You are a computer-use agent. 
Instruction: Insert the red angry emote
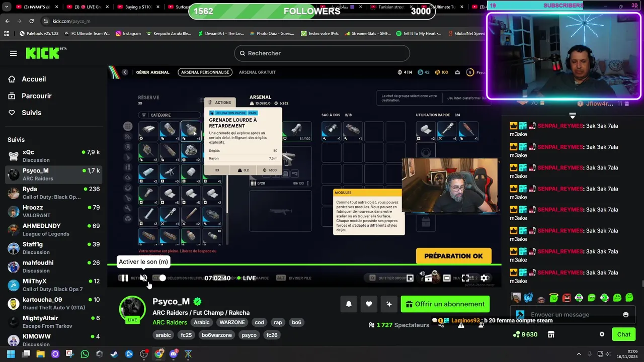click(567, 298)
